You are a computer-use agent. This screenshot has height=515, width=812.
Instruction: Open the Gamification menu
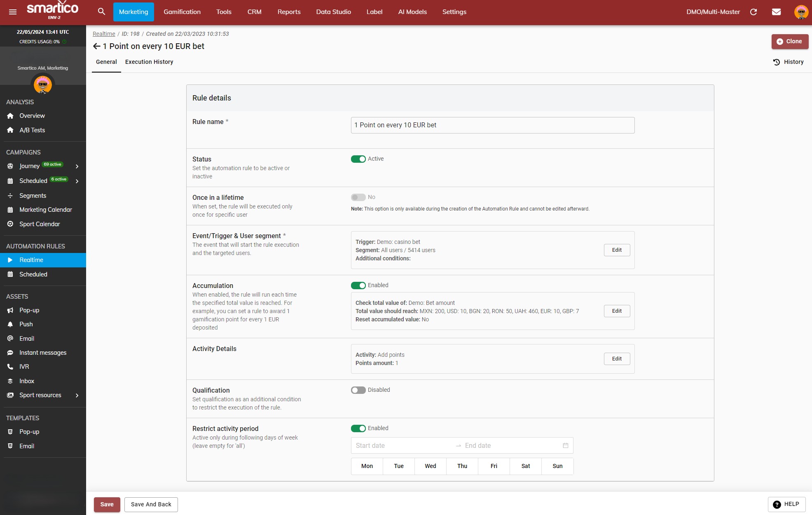[182, 12]
